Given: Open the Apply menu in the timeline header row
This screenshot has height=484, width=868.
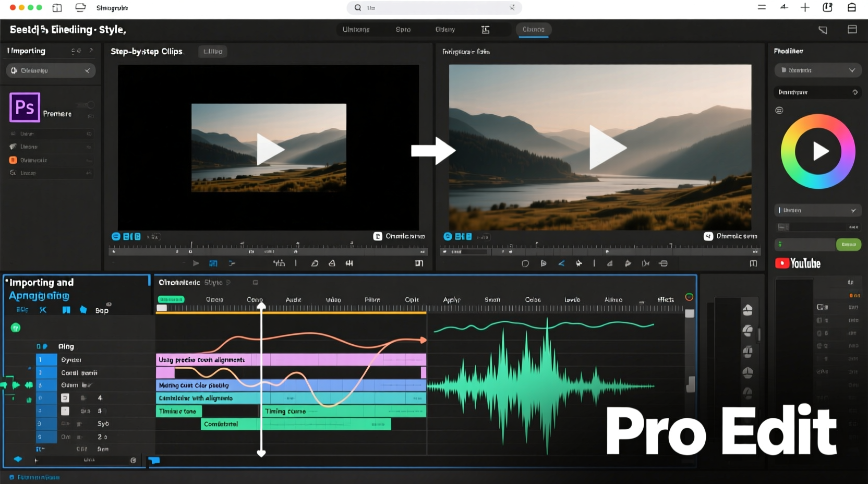Looking at the screenshot, I should coord(452,299).
